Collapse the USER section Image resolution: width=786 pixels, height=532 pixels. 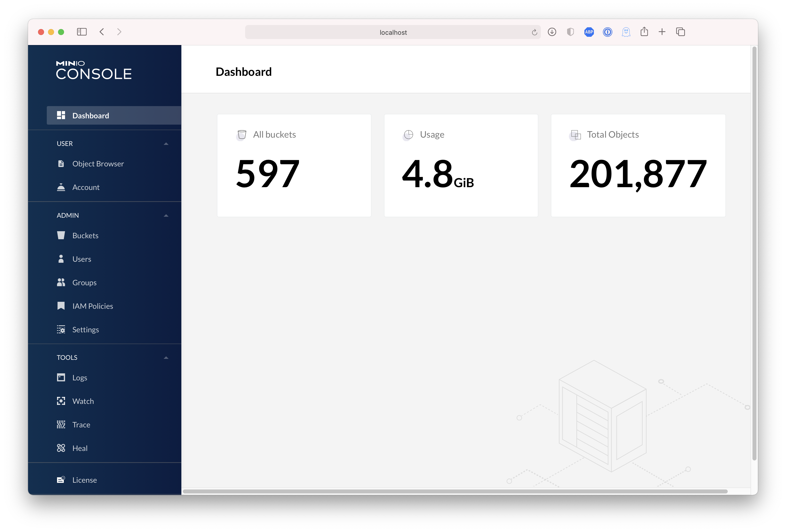click(x=166, y=143)
